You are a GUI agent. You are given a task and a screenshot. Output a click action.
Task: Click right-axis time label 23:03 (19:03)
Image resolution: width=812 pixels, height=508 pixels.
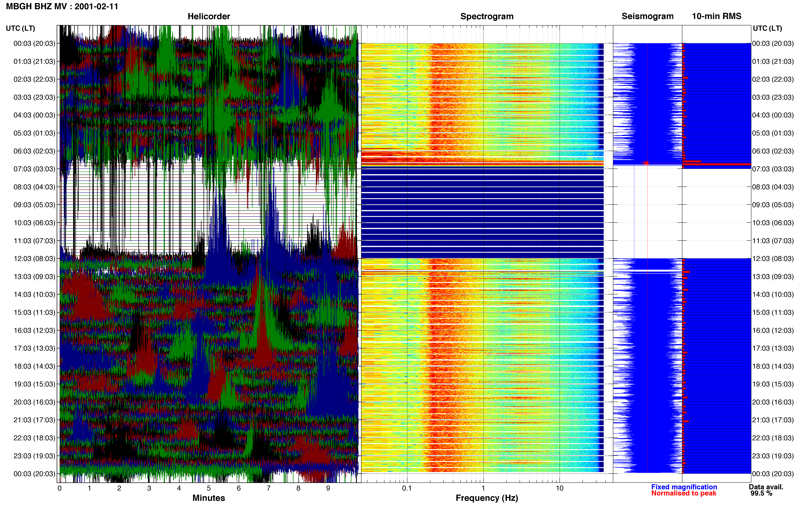point(773,456)
